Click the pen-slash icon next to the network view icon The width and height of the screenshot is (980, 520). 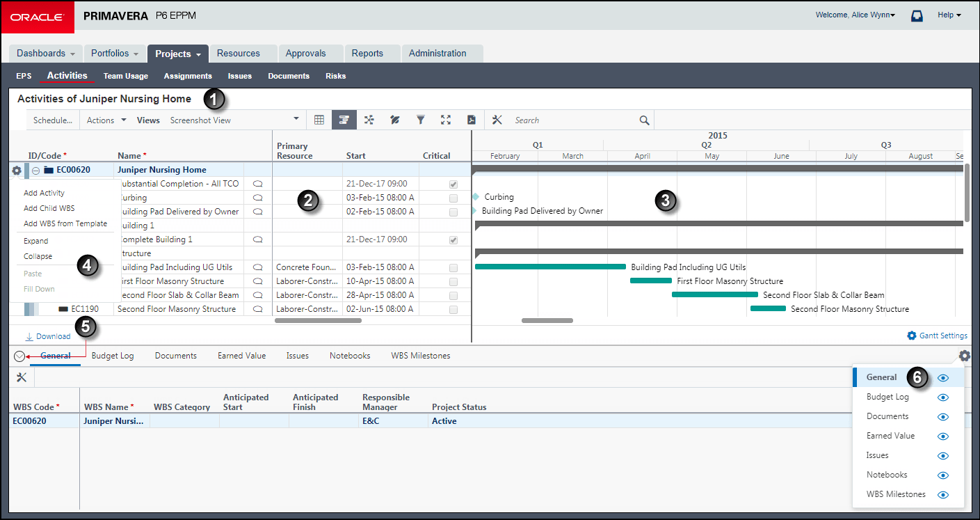(394, 120)
